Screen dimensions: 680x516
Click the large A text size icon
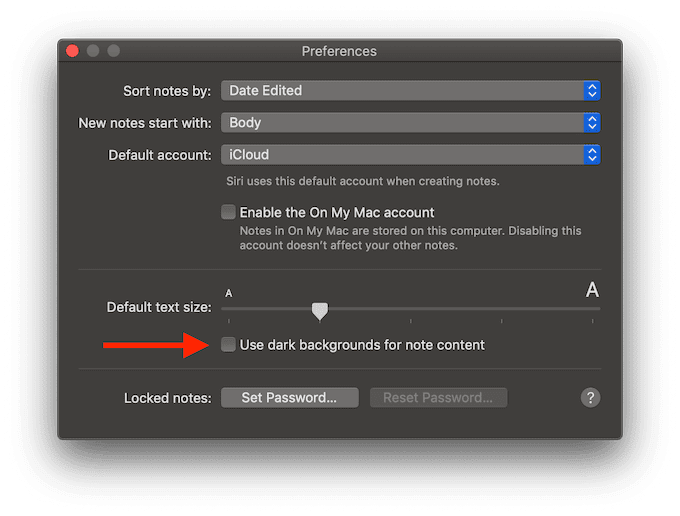click(592, 290)
